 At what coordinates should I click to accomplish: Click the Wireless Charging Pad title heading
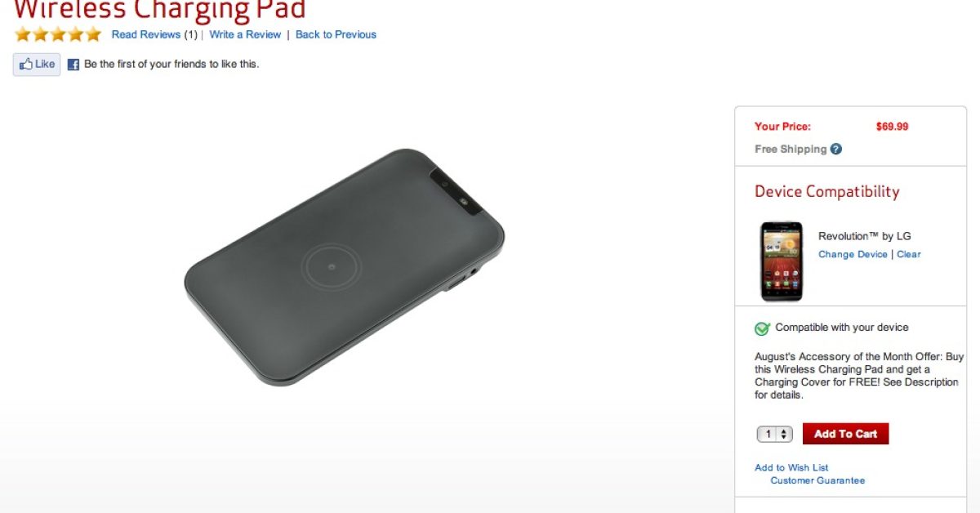[160, 10]
